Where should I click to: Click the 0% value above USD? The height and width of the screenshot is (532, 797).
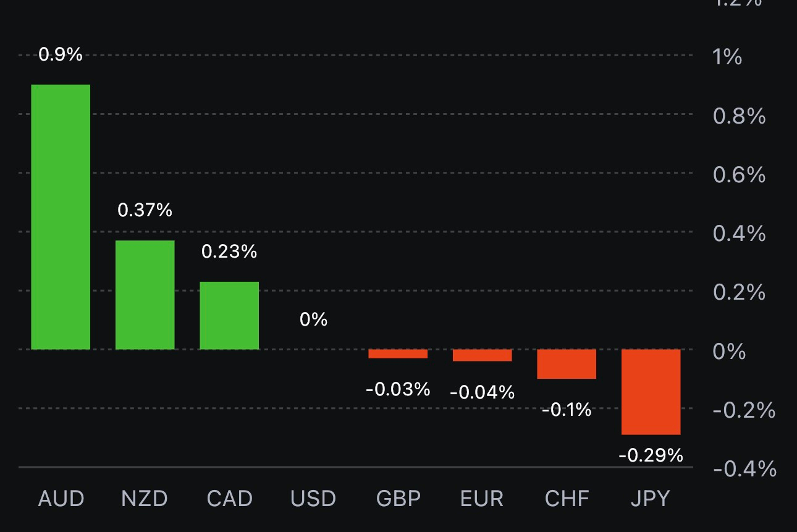(313, 319)
